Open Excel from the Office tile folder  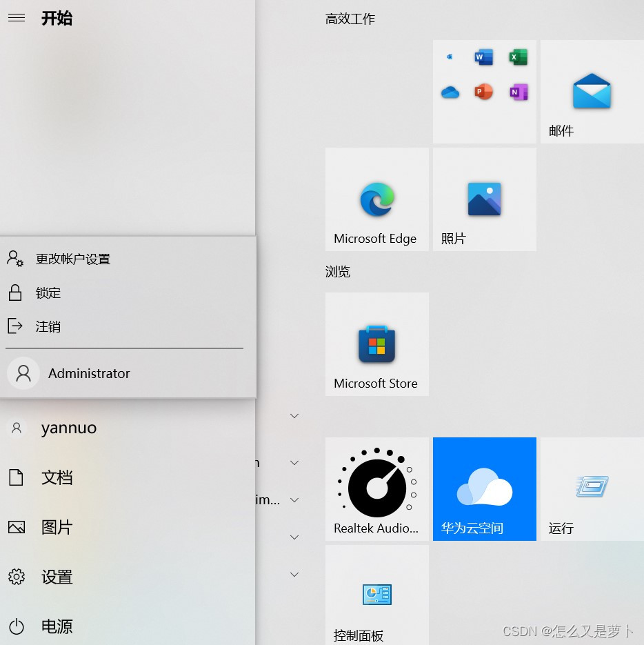coord(518,57)
